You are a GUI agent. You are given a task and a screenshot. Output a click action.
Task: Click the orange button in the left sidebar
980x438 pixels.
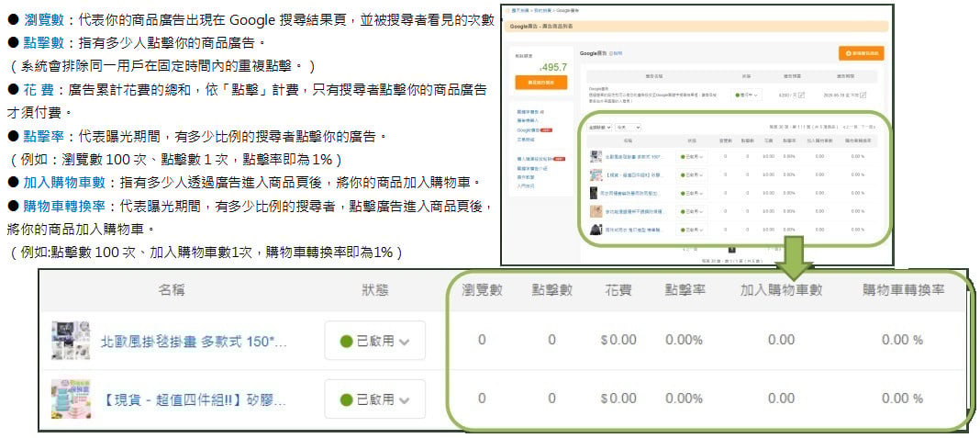(540, 83)
